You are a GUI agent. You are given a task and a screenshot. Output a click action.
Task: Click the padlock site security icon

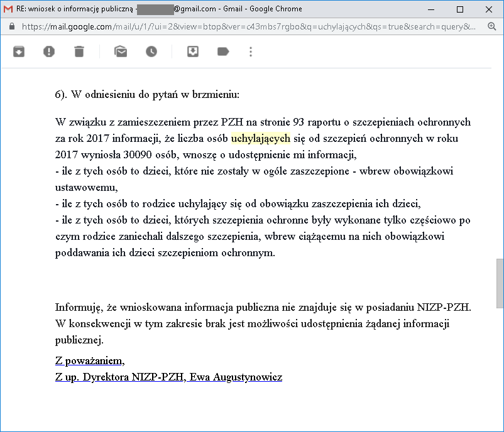point(12,27)
